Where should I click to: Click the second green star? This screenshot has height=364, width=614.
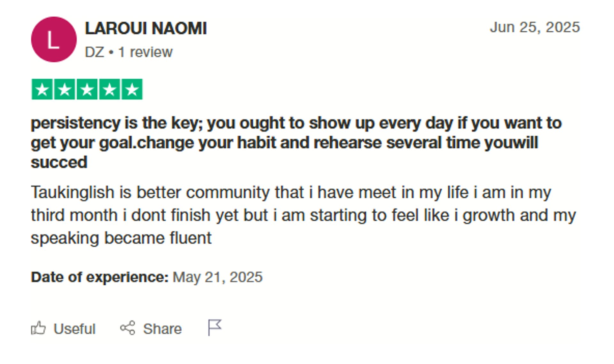tap(65, 90)
